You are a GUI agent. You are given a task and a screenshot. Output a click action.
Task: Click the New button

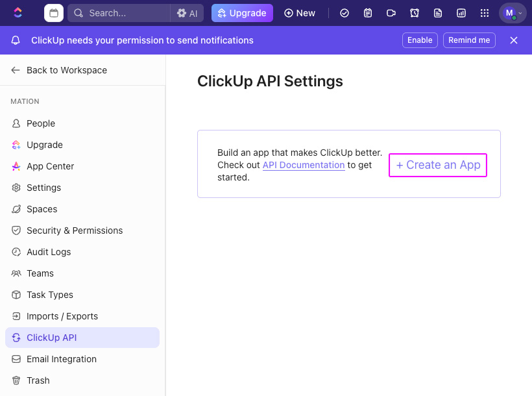point(300,13)
